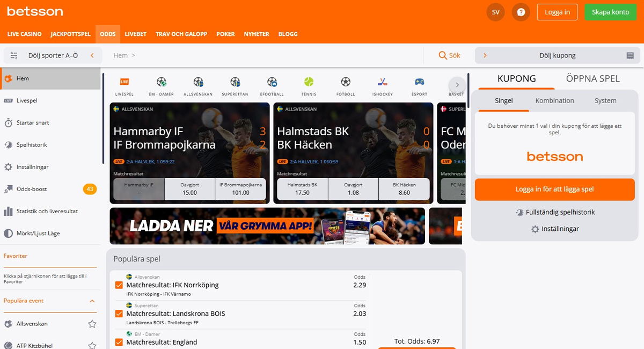The image size is (644, 349).
Task: Open the Odds-boost 43 badge
Action: (90, 189)
